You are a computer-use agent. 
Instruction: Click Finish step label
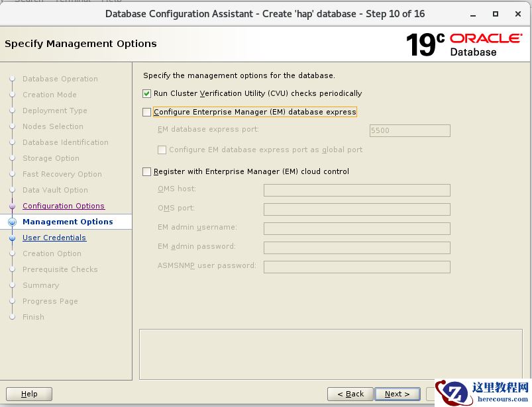33,317
